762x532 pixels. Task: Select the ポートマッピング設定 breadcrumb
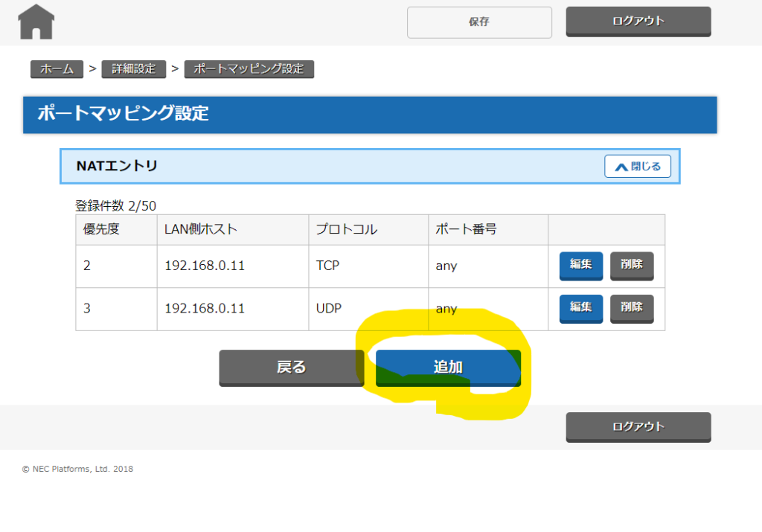pyautogui.click(x=249, y=69)
